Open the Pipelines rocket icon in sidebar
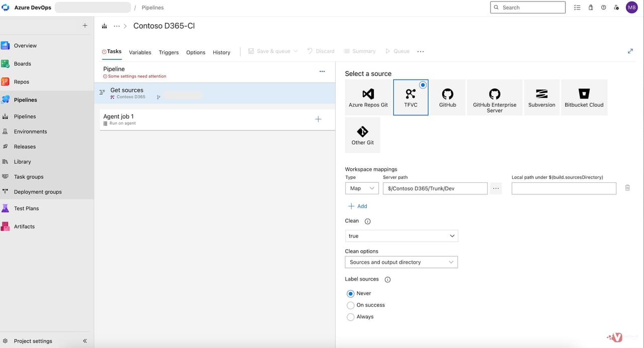Image resolution: width=644 pixels, height=348 pixels. [6, 100]
